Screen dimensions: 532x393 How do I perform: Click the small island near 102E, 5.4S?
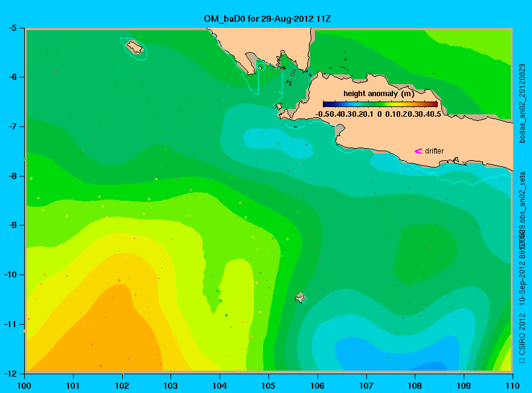135,47
